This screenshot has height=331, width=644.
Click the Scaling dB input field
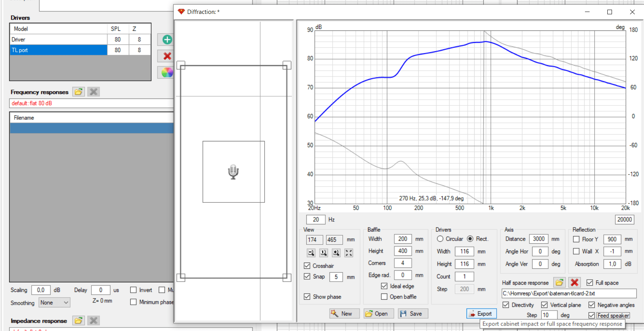coord(41,290)
